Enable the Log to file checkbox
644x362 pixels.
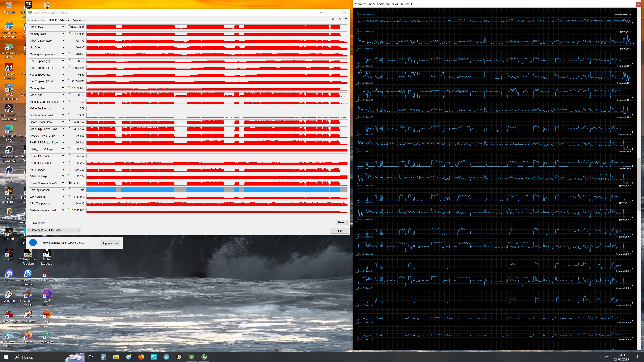pyautogui.click(x=31, y=223)
